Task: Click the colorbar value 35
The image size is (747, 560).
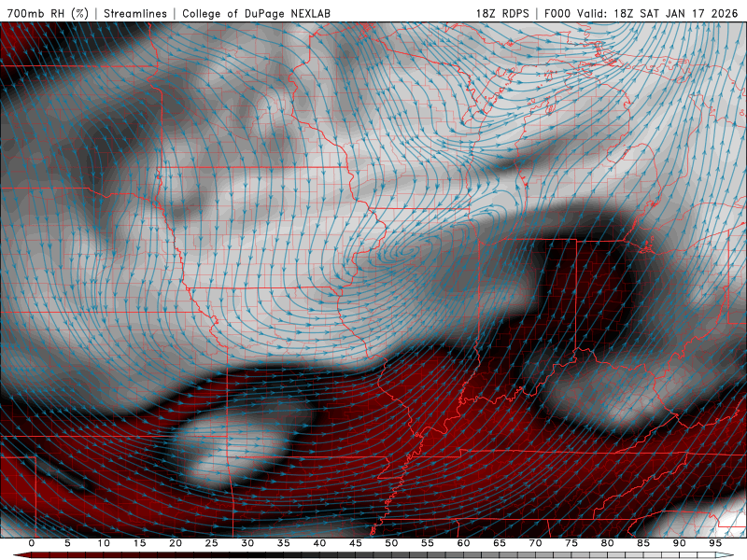Action: click(284, 543)
